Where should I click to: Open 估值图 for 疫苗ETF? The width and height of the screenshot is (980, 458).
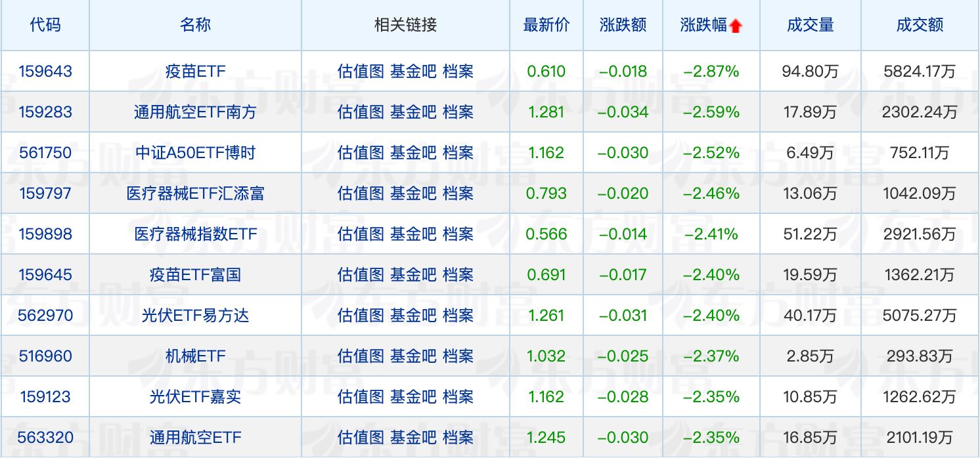tap(358, 72)
